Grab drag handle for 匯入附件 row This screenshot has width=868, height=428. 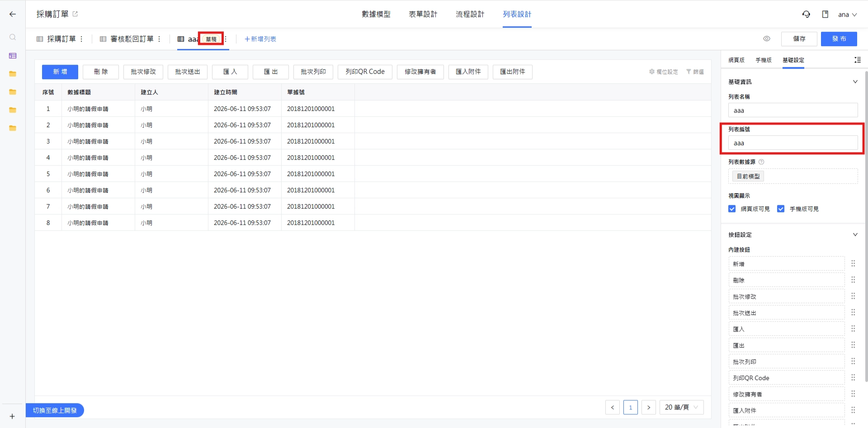click(853, 410)
